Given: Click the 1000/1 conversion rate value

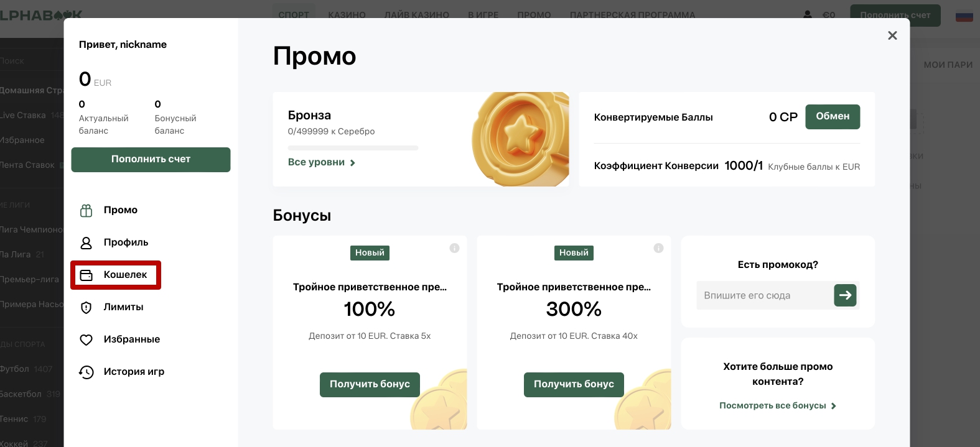Looking at the screenshot, I should coord(744,165).
